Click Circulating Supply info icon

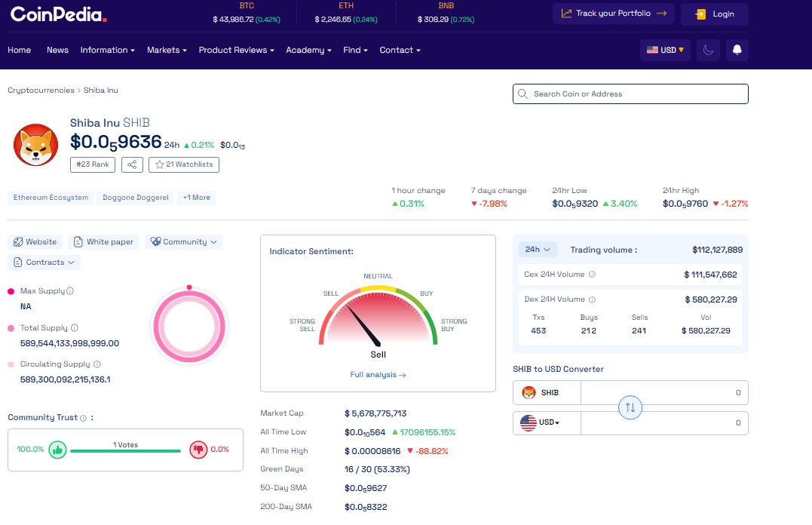(x=97, y=364)
